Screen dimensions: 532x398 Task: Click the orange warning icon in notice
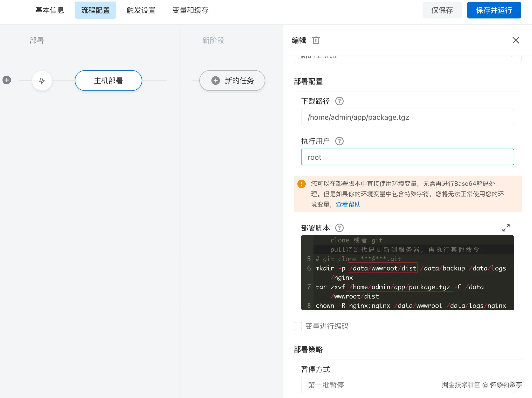pyautogui.click(x=301, y=184)
